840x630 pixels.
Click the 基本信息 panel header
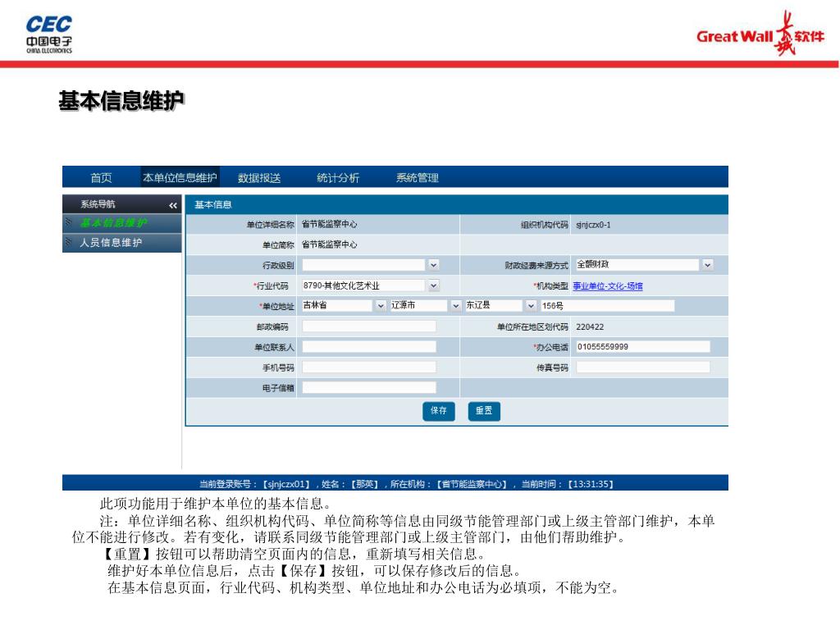pyautogui.click(x=457, y=204)
